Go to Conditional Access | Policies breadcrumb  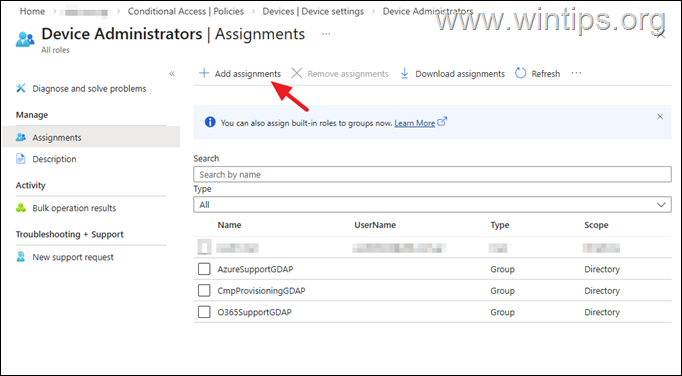coord(186,11)
